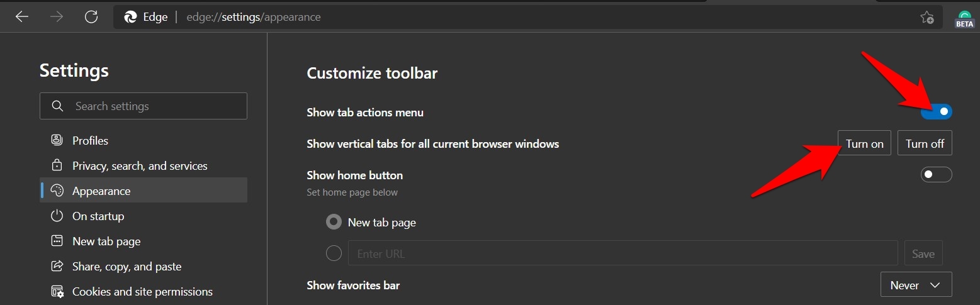Image resolution: width=980 pixels, height=305 pixels.
Task: Open the Edge Beta profile icon
Action: point(964,18)
